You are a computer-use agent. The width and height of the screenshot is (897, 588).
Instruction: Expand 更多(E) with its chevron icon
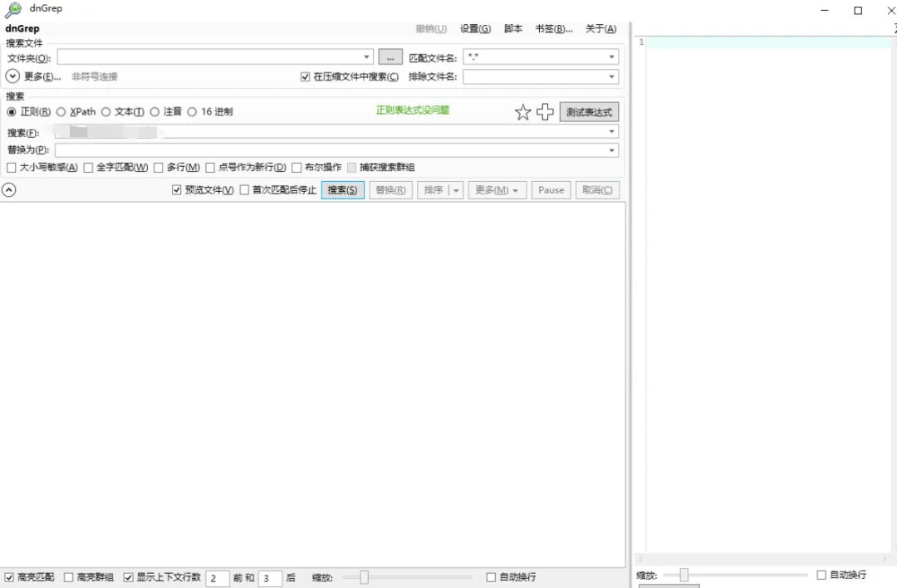pos(12,76)
